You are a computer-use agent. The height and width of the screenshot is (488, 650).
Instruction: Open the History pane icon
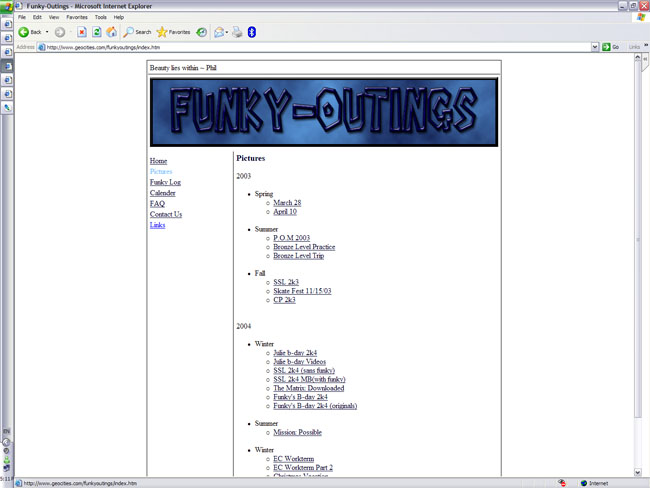tap(202, 32)
